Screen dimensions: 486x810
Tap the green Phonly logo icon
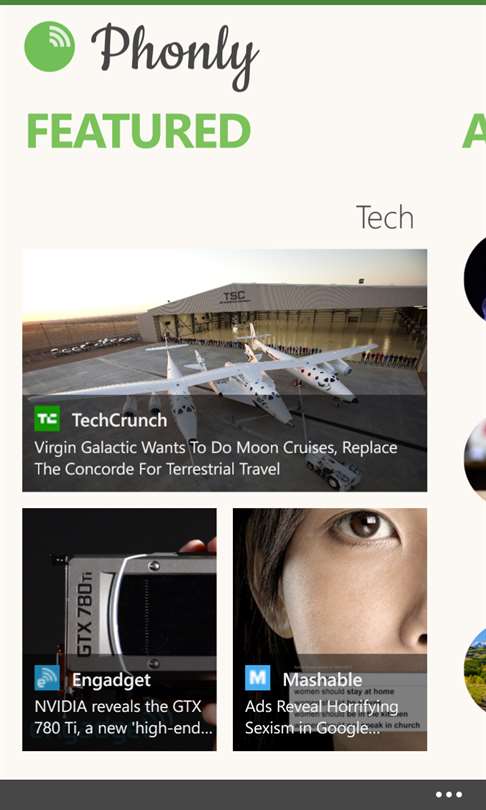pyautogui.click(x=50, y=46)
